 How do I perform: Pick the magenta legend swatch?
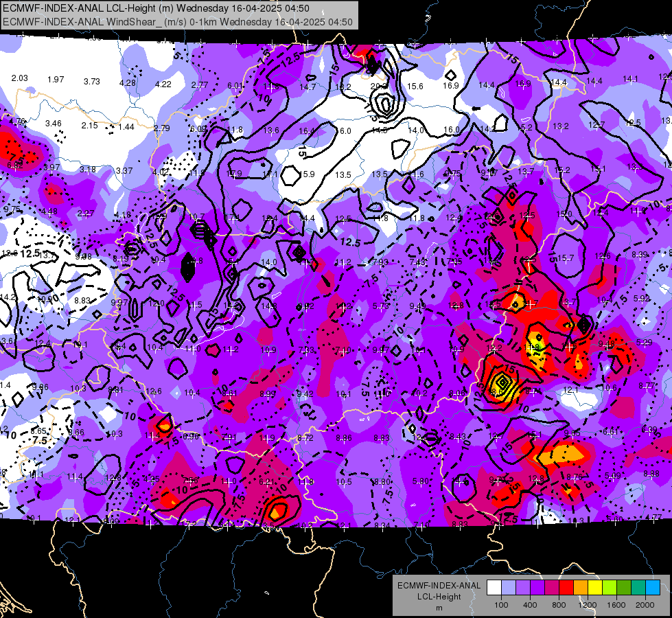tap(552, 588)
